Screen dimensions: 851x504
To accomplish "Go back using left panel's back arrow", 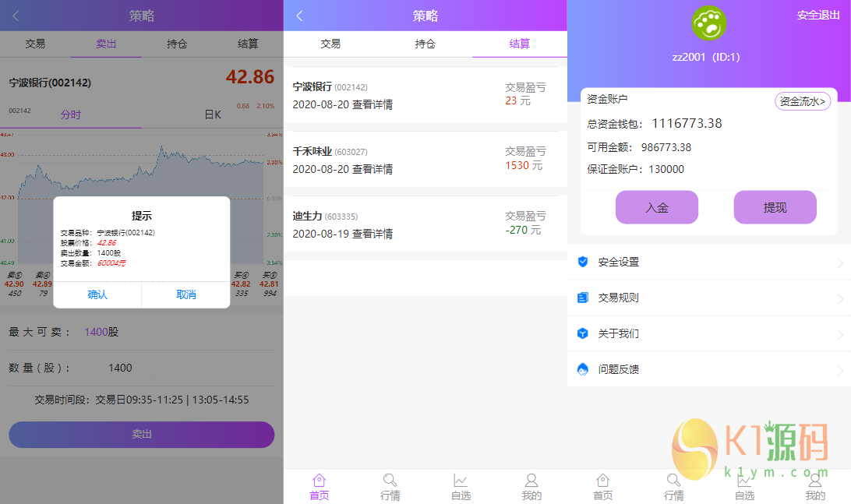I will 16,16.
